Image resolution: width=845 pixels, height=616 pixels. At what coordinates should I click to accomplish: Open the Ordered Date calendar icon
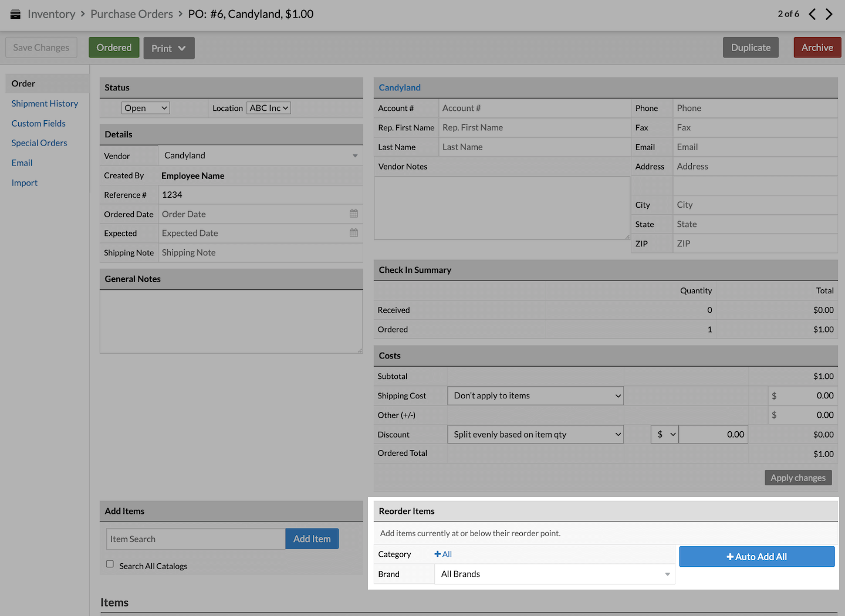tap(354, 214)
